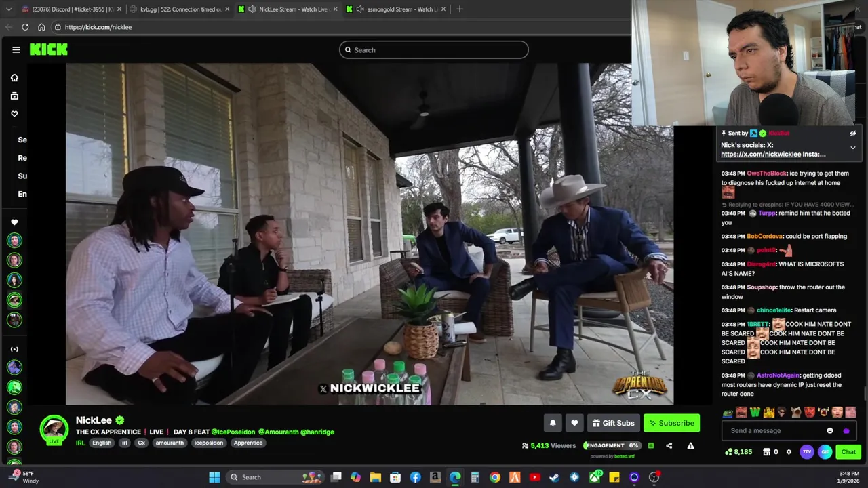Click the 8,185 points counter
Viewport: 868px width, 488px height.
pos(738,452)
